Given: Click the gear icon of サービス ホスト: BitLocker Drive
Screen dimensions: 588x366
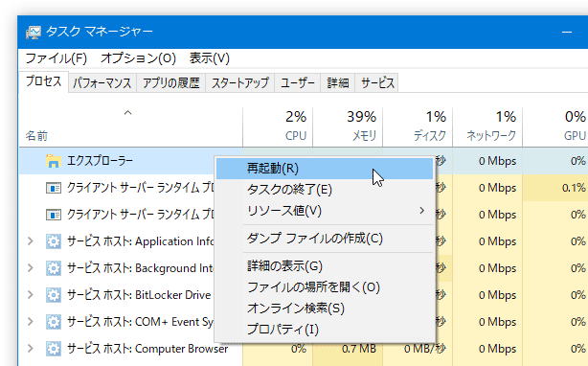Looking at the screenshot, I should (54, 295).
